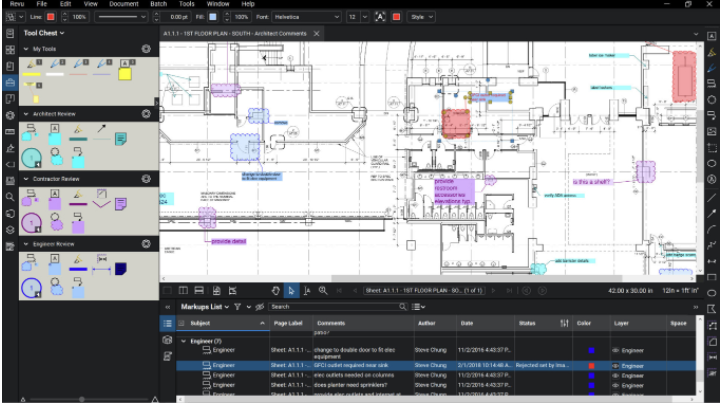Open the Edit menu
The height and width of the screenshot is (405, 723).
66,4
